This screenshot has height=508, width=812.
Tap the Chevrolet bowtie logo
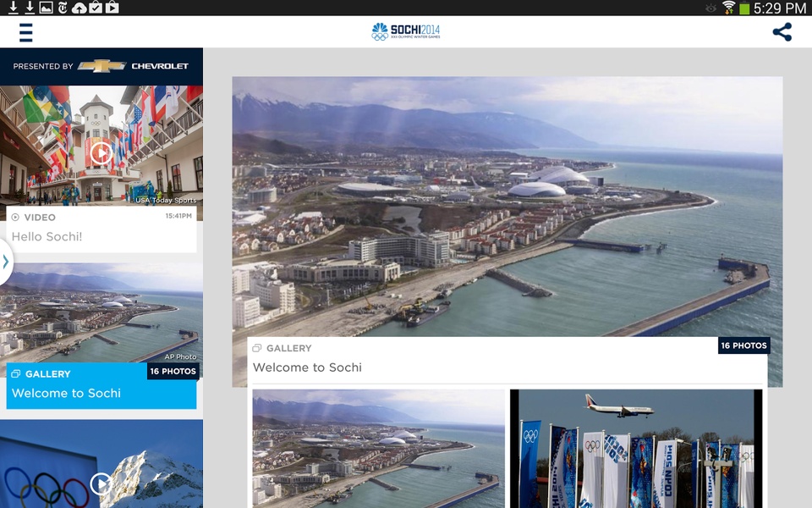click(101, 66)
